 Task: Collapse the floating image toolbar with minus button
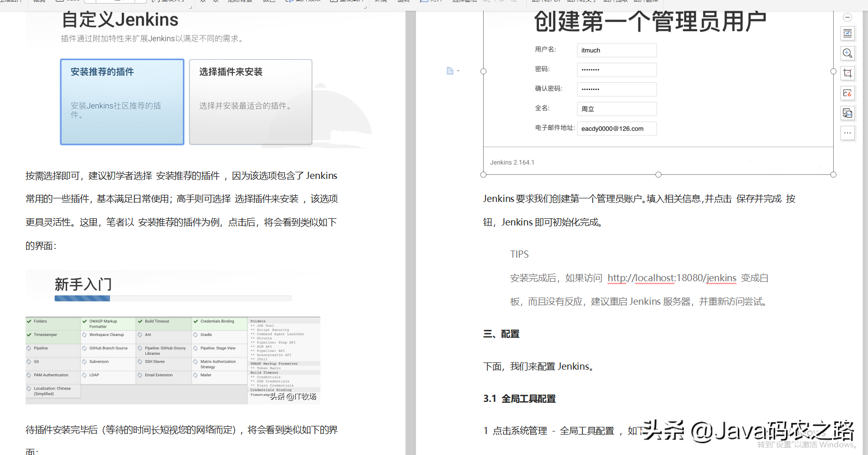pyautogui.click(x=848, y=17)
